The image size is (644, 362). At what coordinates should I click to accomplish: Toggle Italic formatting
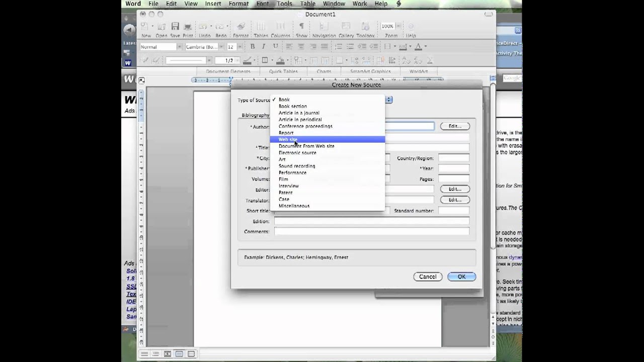264,46
